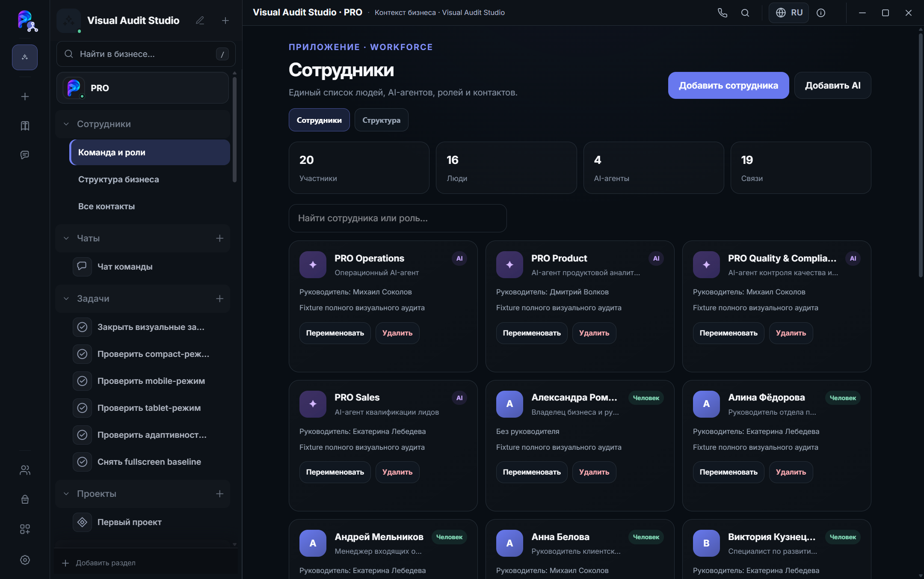Image resolution: width=924 pixels, height=579 pixels.
Task: Click the PRO Product sparkle avatar
Action: click(x=509, y=264)
